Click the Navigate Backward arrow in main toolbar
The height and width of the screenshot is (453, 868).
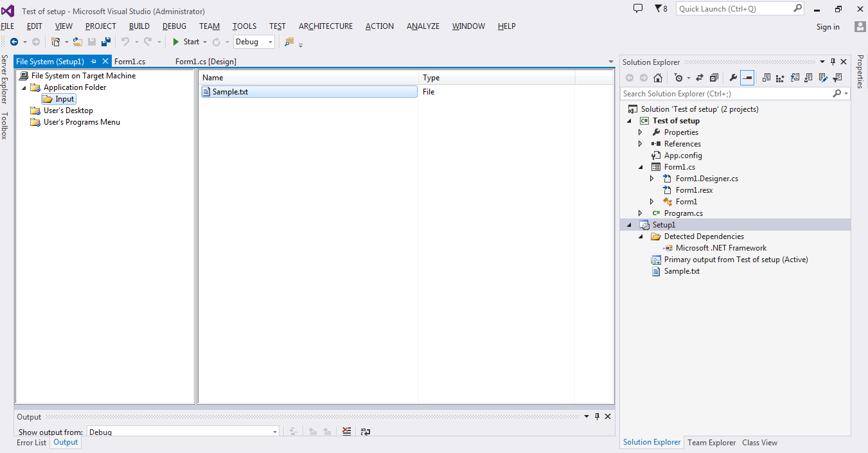(x=14, y=42)
